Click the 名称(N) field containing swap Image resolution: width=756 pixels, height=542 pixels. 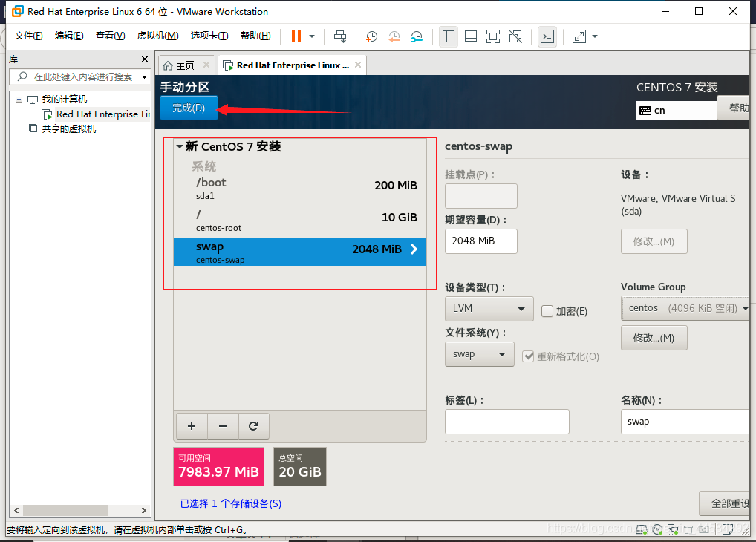coord(685,422)
